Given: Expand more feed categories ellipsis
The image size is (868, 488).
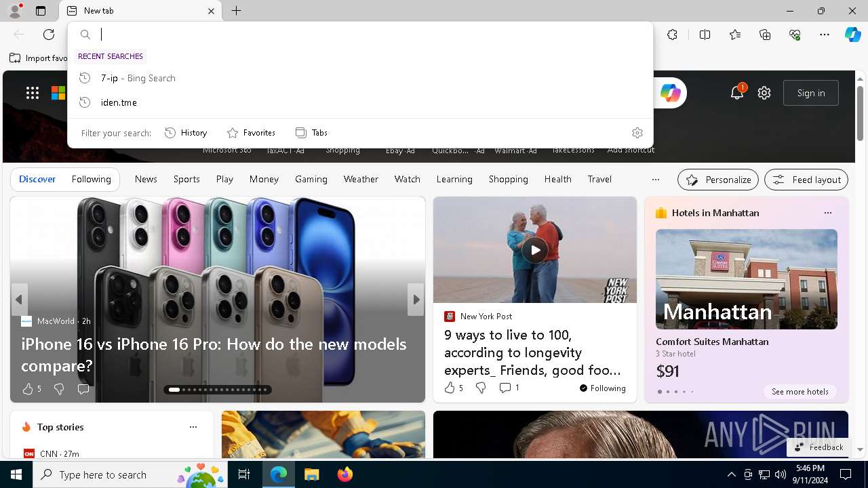Looking at the screenshot, I should 655,180.
